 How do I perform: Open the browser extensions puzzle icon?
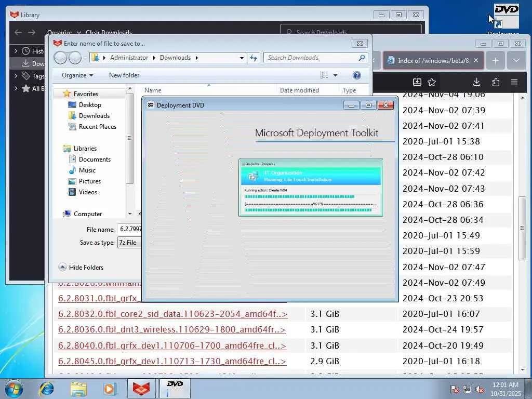click(495, 82)
